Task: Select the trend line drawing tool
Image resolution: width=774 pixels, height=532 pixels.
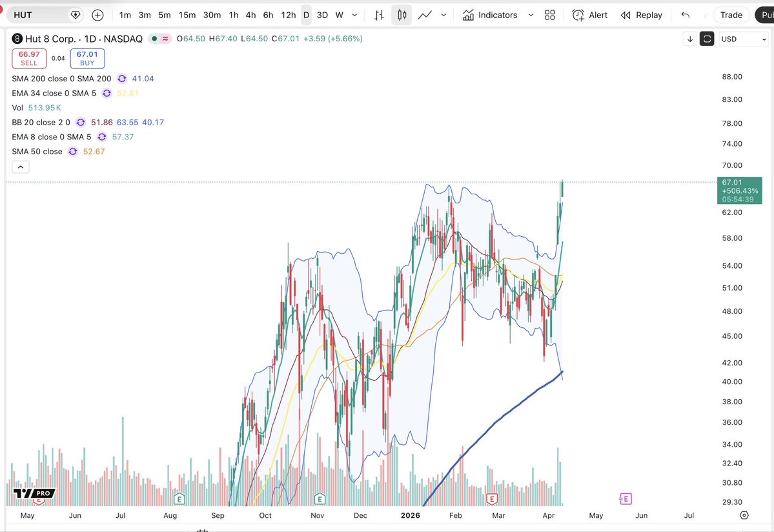Action: tap(425, 14)
